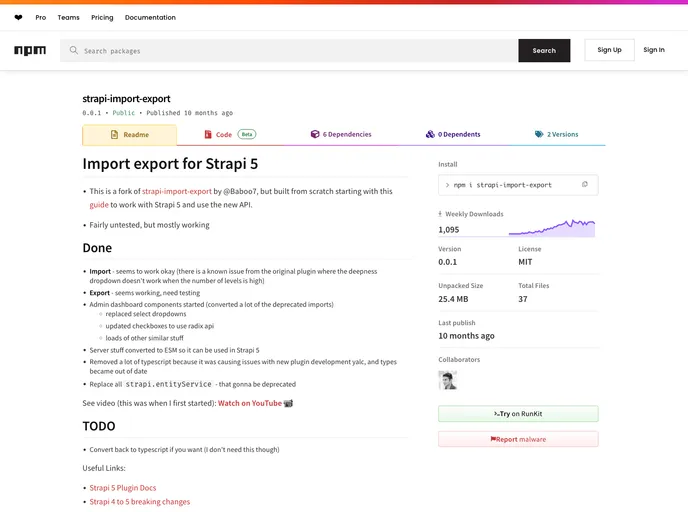Click the MIT license value

pos(525,262)
